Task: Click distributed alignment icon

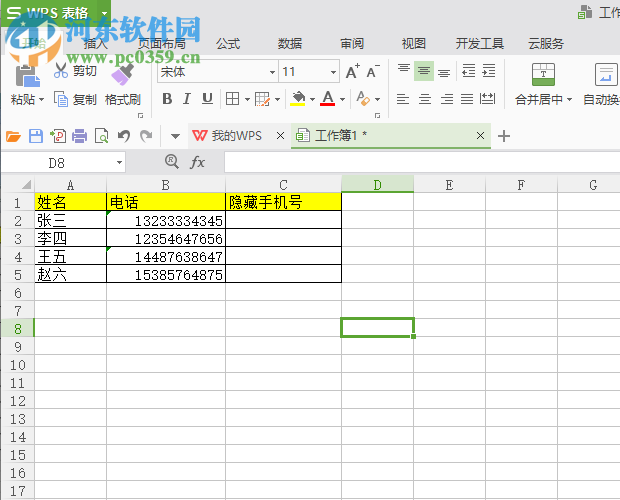Action: [488, 99]
